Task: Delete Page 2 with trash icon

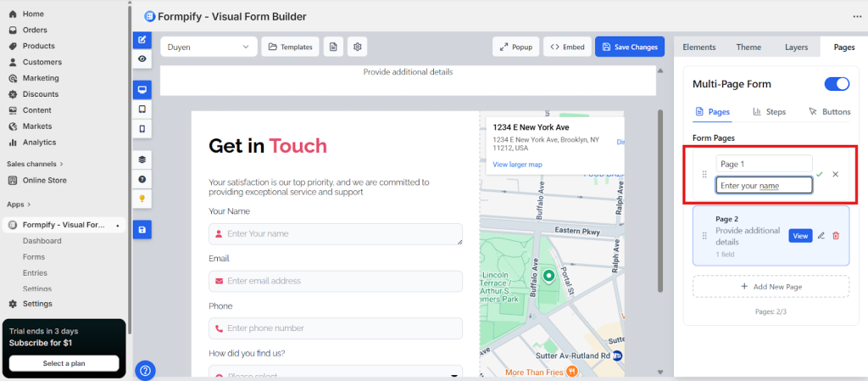Action: tap(836, 235)
